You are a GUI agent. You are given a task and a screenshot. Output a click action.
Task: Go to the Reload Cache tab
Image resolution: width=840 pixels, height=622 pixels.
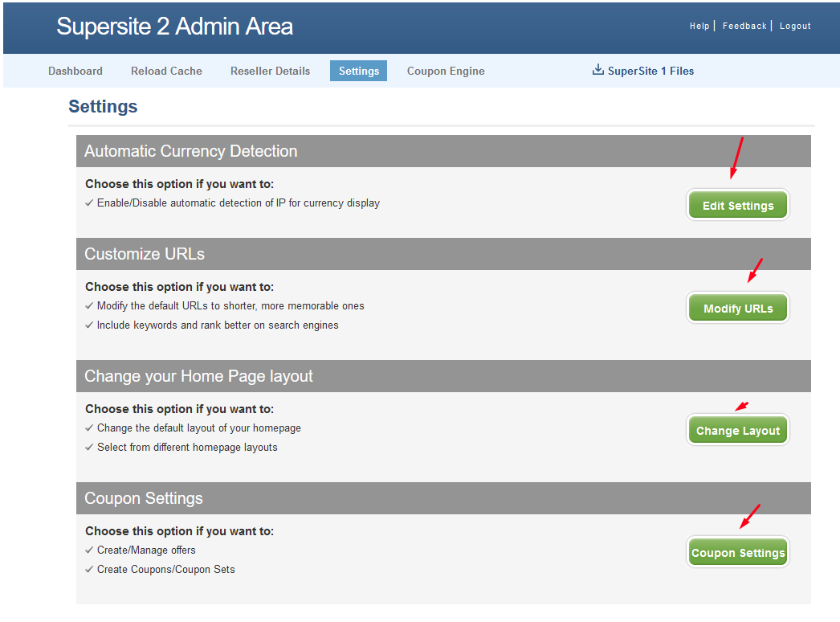[x=166, y=71]
